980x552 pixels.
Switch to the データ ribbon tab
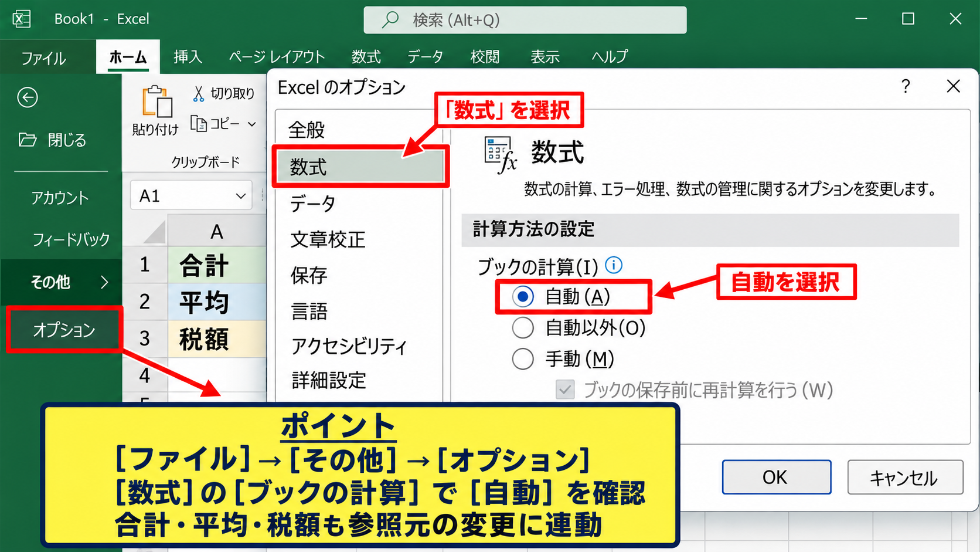pos(426,57)
